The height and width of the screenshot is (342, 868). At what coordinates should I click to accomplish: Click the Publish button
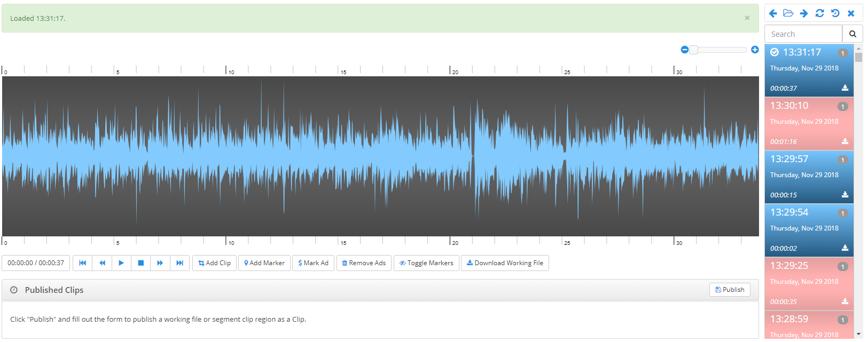(x=730, y=290)
